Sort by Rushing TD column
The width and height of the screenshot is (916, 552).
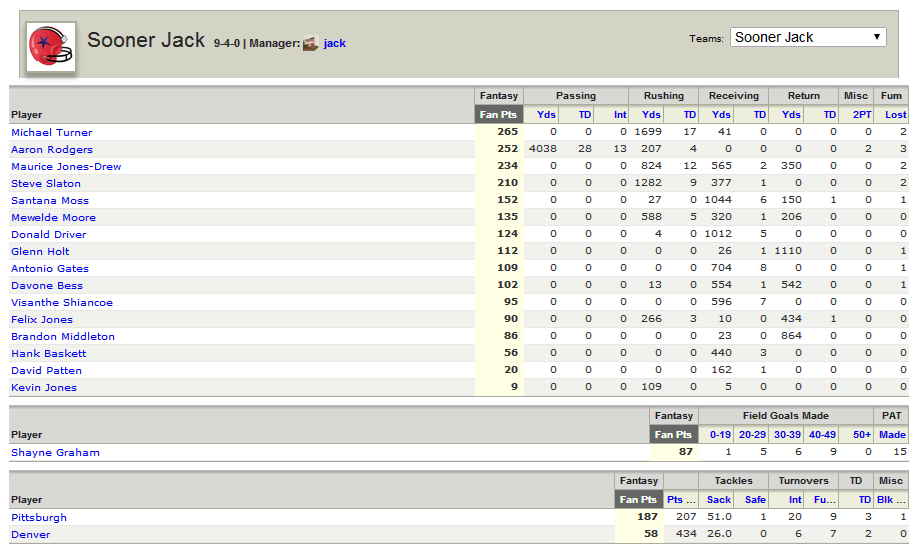690,114
